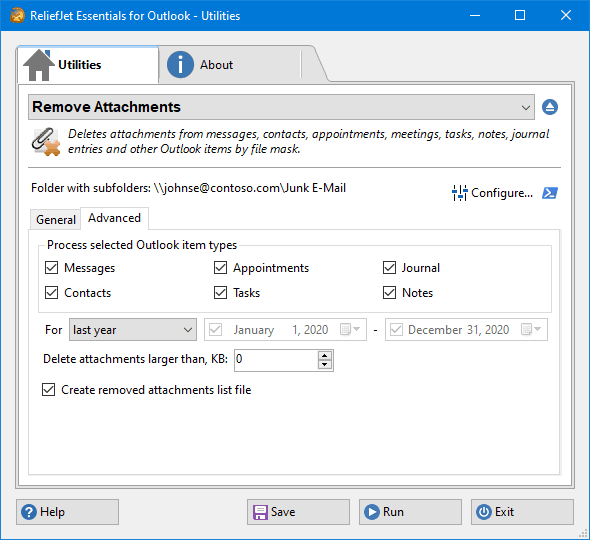Viewport: 590px width, 540px height.
Task: Increase the KB size with up arrow
Action: 324,355
